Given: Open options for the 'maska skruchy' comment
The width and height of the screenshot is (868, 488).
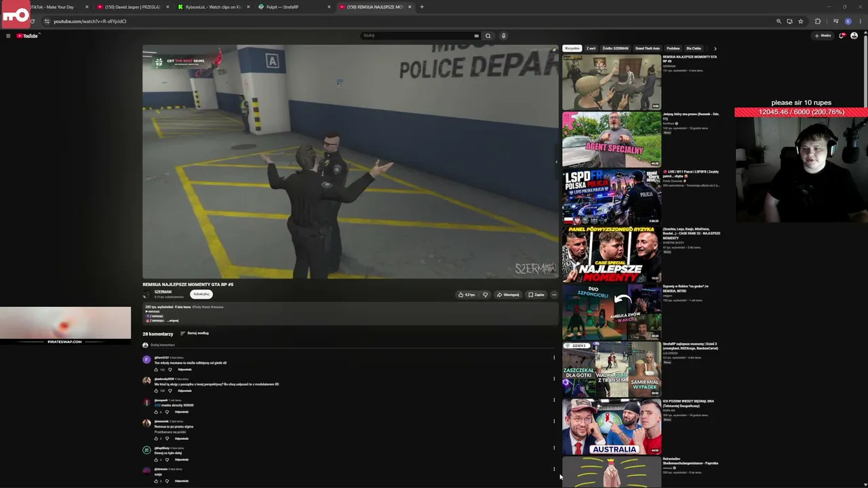Looking at the screenshot, I should click(554, 400).
